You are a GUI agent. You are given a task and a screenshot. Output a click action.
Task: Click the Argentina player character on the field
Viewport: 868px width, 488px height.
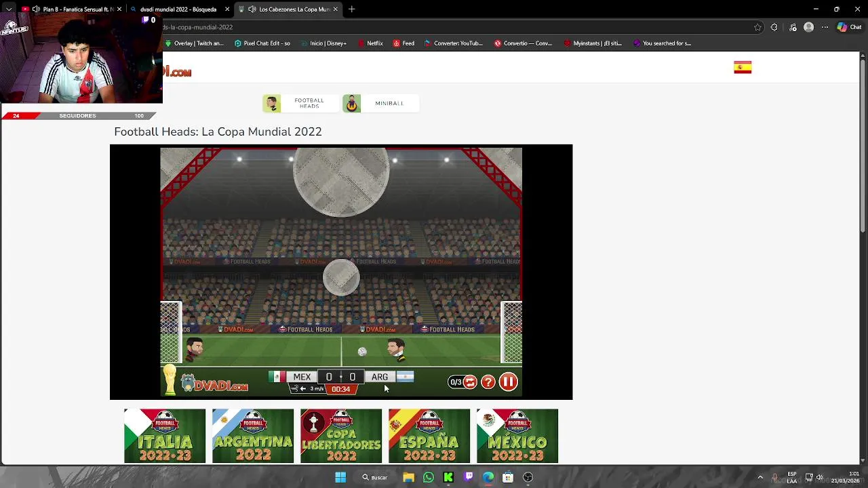[x=396, y=349]
